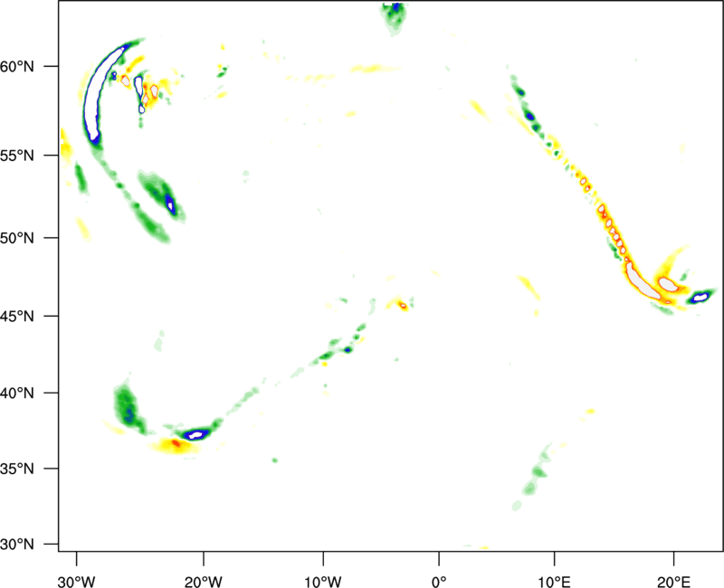The width and height of the screenshot is (724, 588).
Task: Select the 50°N latitude axis label
Action: [34, 238]
